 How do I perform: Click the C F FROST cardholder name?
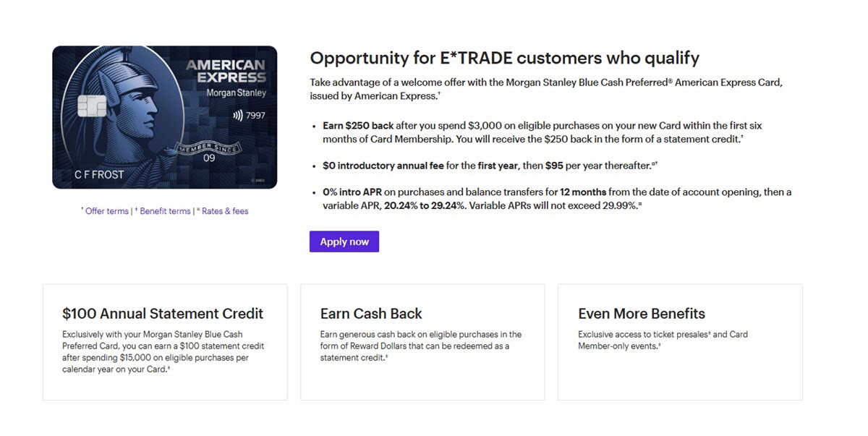(100, 174)
